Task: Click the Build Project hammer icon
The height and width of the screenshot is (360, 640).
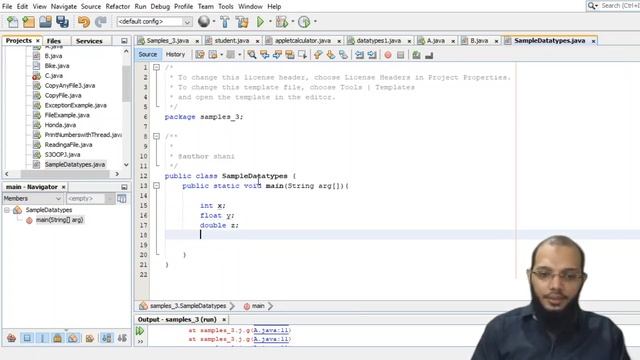Action: click(225, 22)
